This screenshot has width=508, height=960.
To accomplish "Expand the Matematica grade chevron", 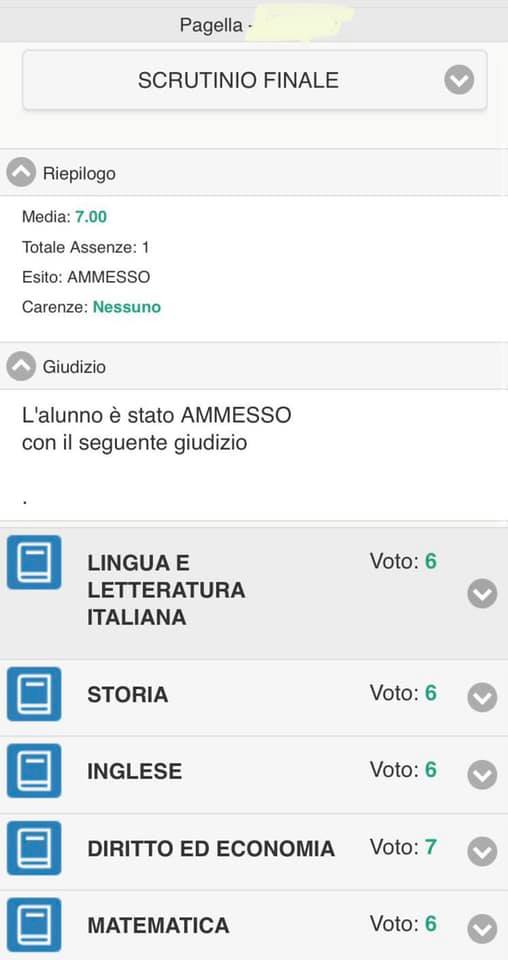I will (482, 929).
